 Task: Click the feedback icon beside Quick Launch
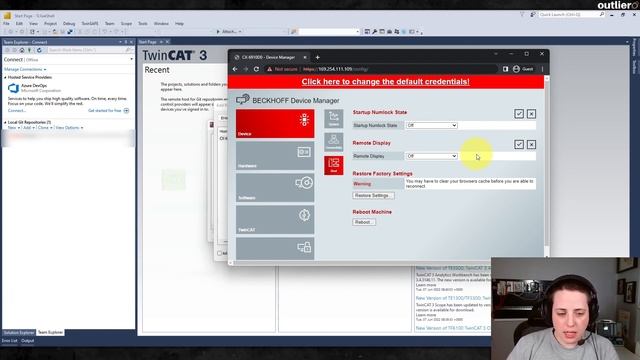point(533,14)
